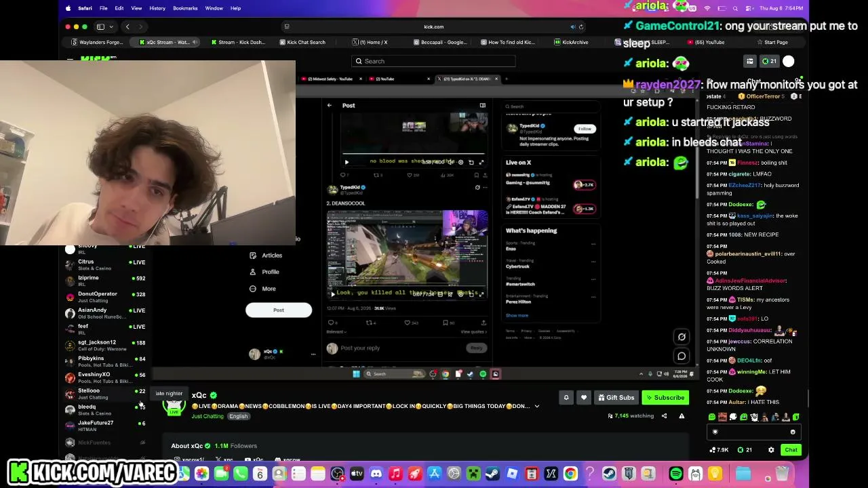
Task: Open Profile in the X sidebar
Action: [x=264, y=272]
